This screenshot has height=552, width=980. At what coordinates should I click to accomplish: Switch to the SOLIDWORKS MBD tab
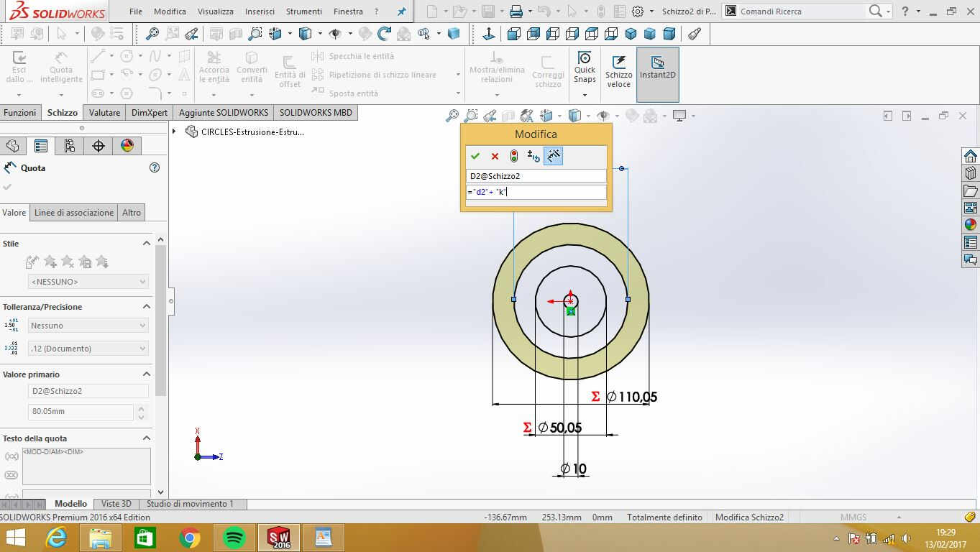pyautogui.click(x=315, y=113)
